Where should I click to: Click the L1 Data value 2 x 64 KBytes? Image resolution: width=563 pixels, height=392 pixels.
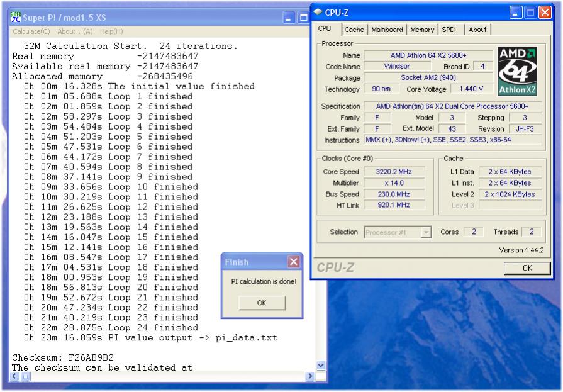pos(510,172)
